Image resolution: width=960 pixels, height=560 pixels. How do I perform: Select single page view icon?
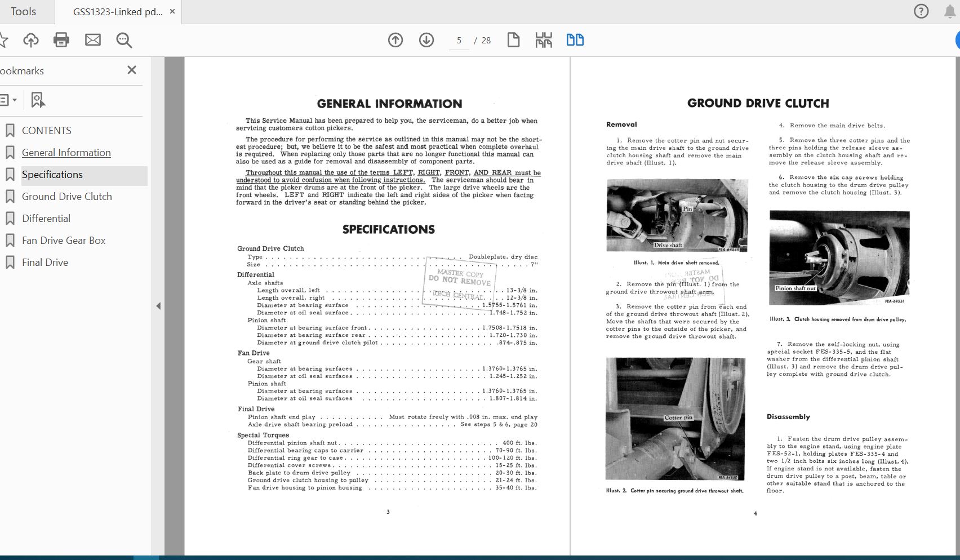coord(513,40)
